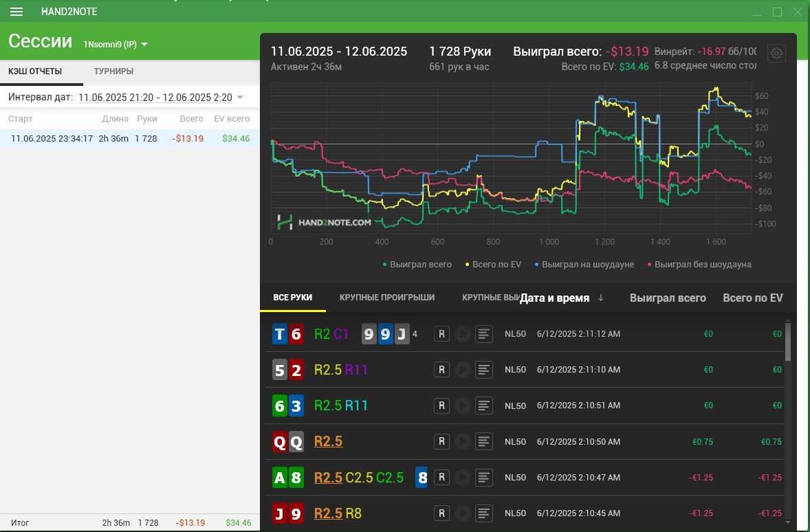Open hand text icon on the J9 row
Image resolution: width=810 pixels, height=532 pixels.
(x=483, y=513)
